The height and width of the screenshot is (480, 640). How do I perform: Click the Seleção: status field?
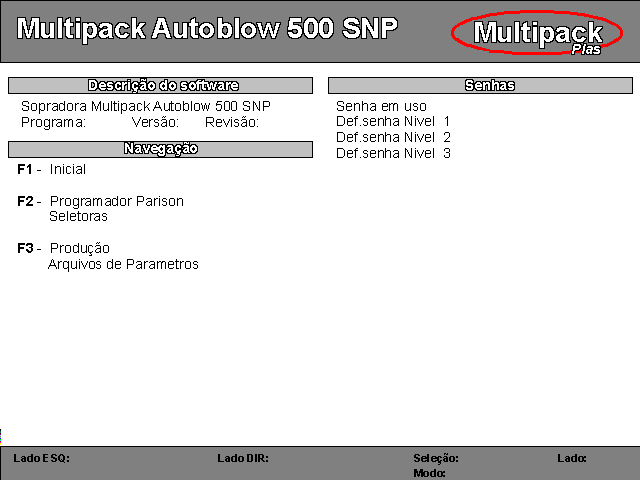pos(436,458)
